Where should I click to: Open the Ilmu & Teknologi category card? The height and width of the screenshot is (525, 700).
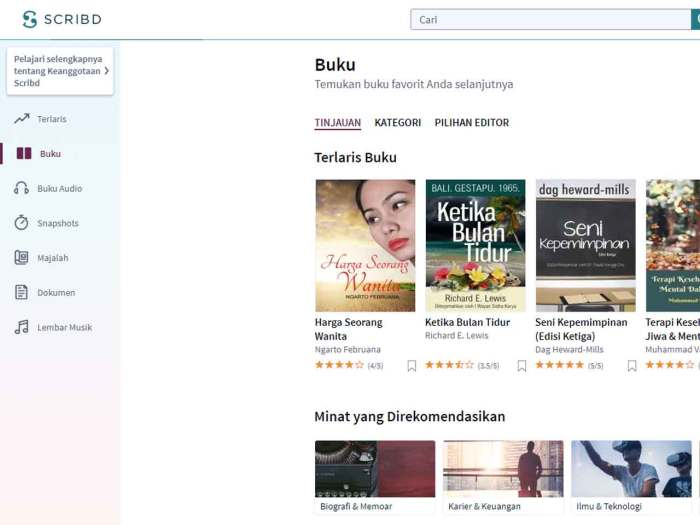(631, 477)
